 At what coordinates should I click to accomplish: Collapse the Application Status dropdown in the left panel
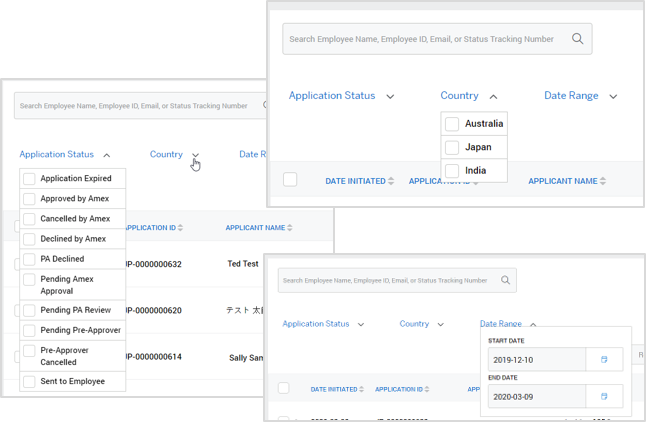pos(107,155)
